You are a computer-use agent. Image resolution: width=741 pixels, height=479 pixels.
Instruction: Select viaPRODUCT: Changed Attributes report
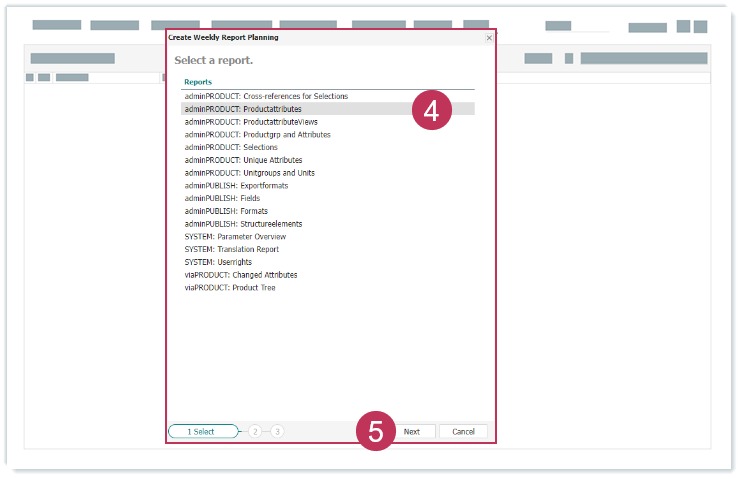tap(241, 275)
